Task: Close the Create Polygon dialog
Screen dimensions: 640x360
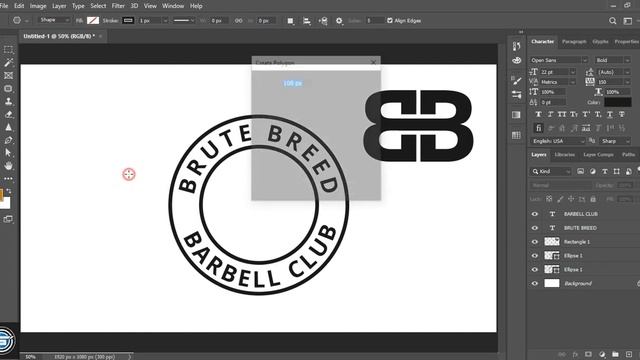Action: 373,62
